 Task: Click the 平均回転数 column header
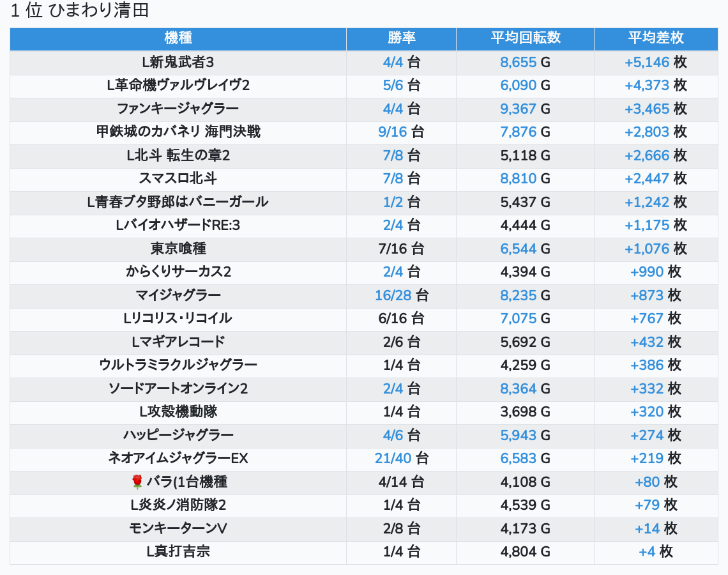click(525, 38)
